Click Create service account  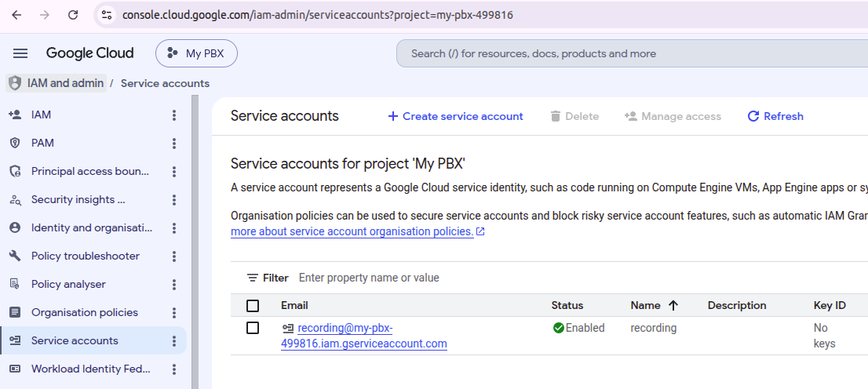click(455, 116)
